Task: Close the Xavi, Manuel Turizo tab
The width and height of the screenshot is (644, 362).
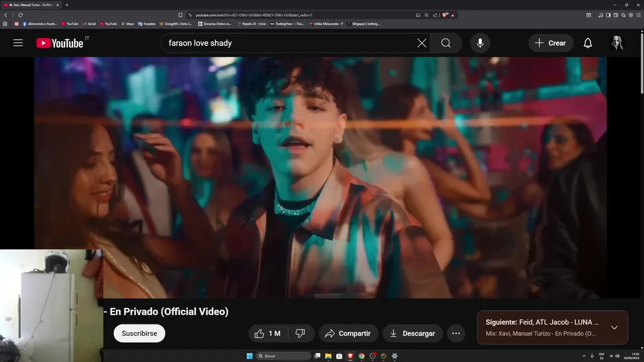Action: [x=57, y=5]
